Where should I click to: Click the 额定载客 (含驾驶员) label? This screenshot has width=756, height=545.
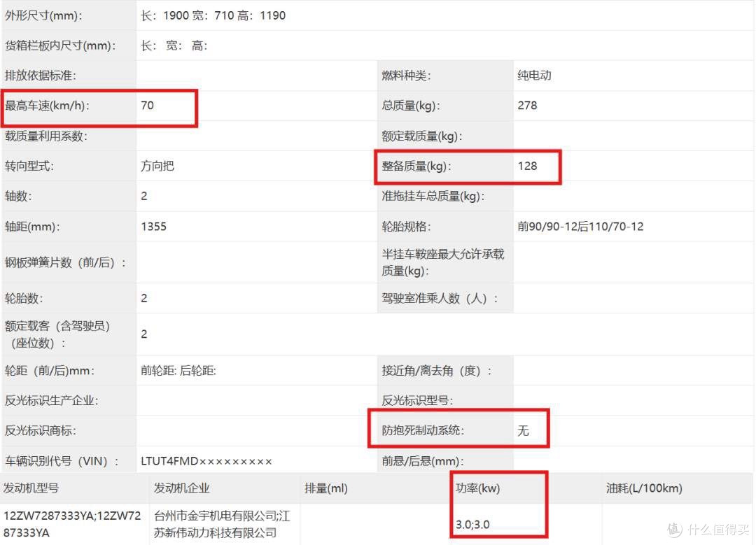[x=58, y=334]
